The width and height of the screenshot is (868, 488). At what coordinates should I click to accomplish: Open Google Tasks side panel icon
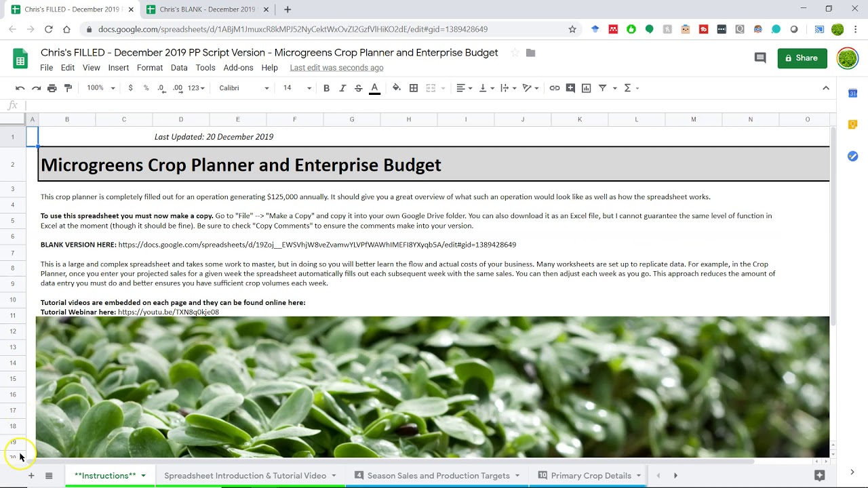(853, 156)
